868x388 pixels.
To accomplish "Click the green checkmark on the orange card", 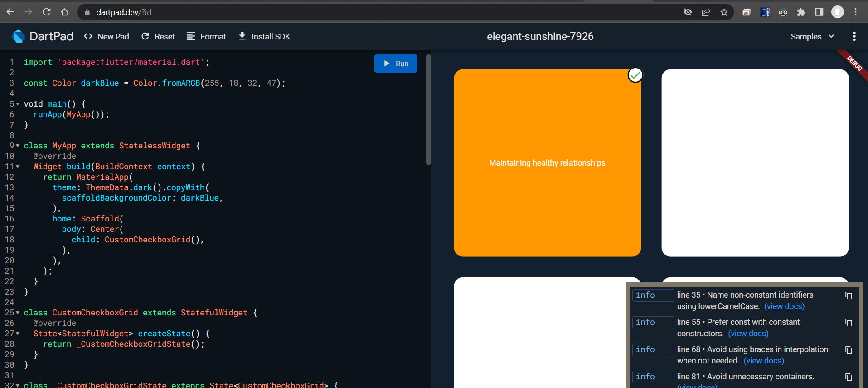I will coord(635,75).
